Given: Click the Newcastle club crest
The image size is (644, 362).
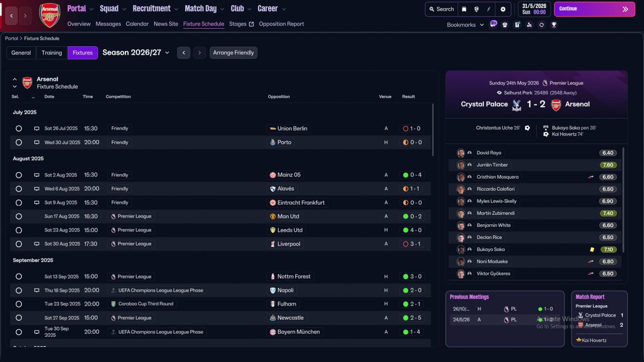Looking at the screenshot, I should [x=273, y=318].
